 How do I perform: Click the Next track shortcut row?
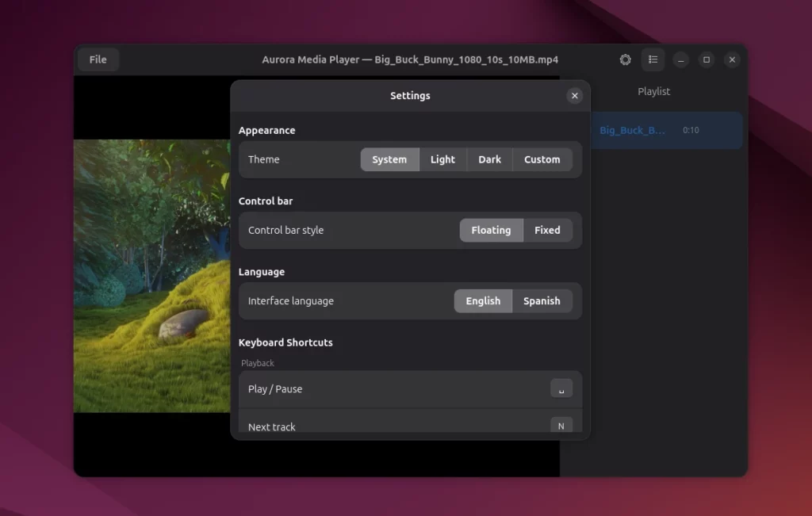coord(357,426)
